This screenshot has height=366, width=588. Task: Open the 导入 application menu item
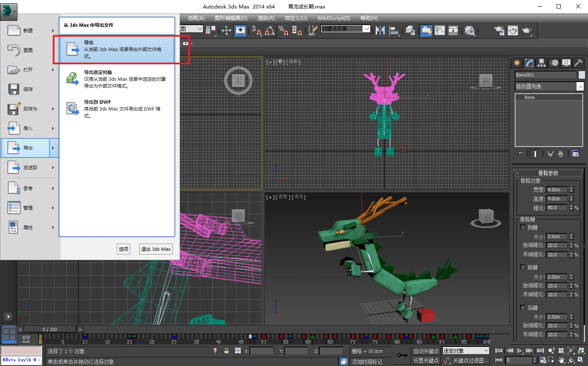coord(29,128)
